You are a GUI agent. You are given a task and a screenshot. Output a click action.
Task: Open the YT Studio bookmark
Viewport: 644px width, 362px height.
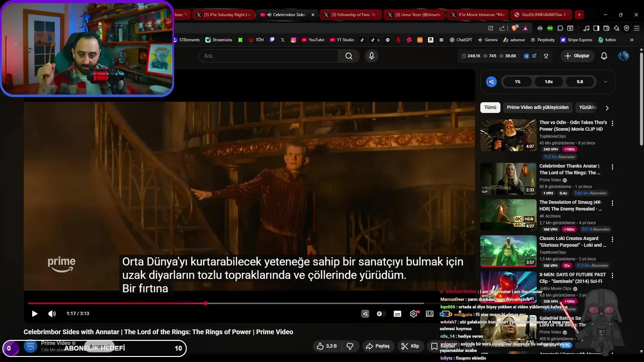pos(342,40)
